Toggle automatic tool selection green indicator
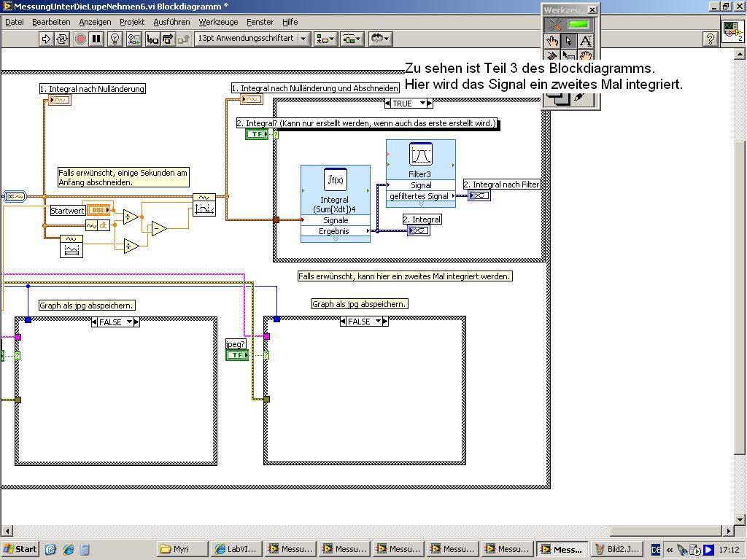 tap(578, 25)
